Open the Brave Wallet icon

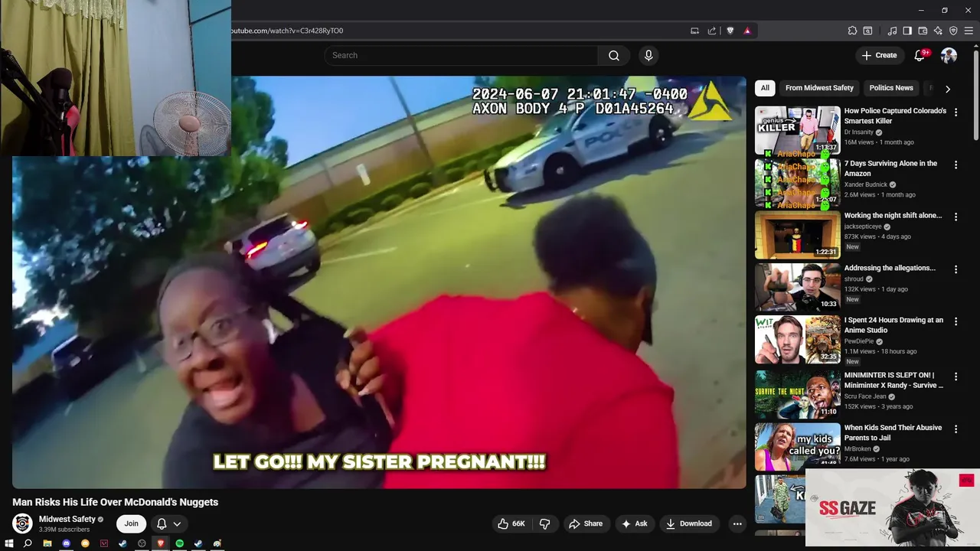[x=923, y=31]
